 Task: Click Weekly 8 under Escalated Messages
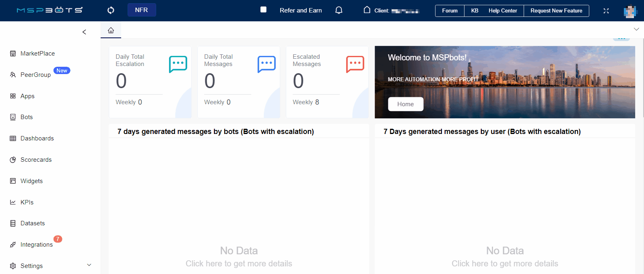(x=306, y=102)
